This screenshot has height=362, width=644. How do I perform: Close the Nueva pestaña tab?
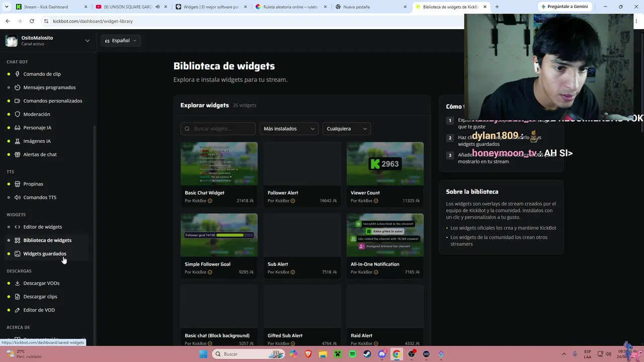[405, 7]
